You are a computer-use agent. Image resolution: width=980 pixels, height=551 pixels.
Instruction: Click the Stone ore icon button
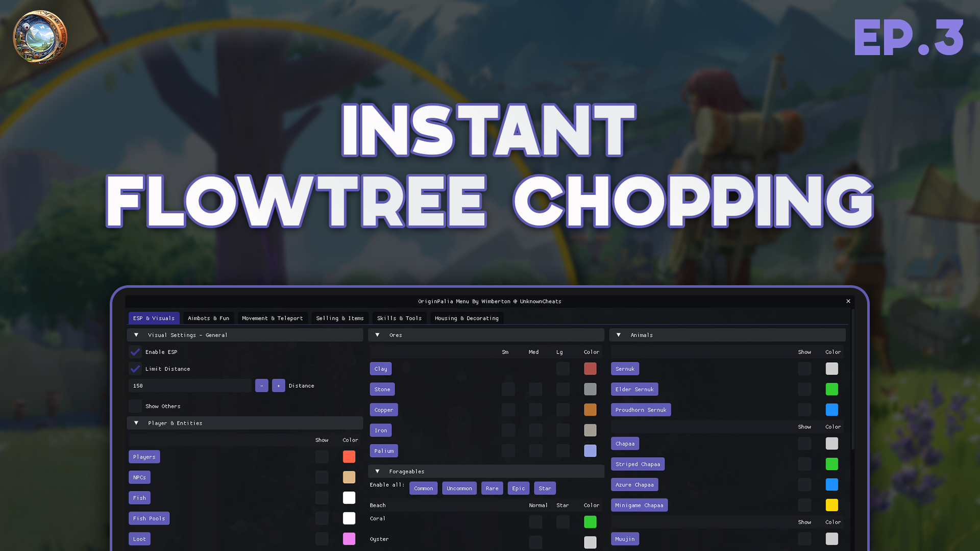pyautogui.click(x=382, y=389)
